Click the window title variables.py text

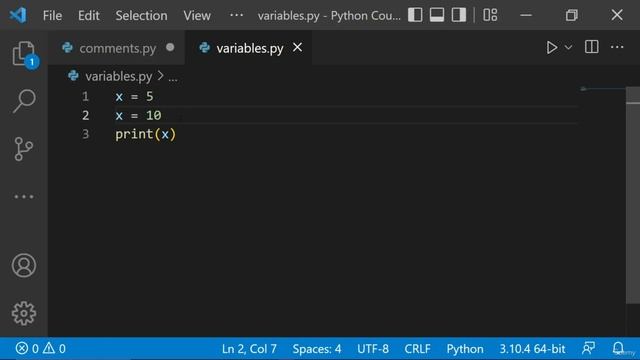click(288, 16)
